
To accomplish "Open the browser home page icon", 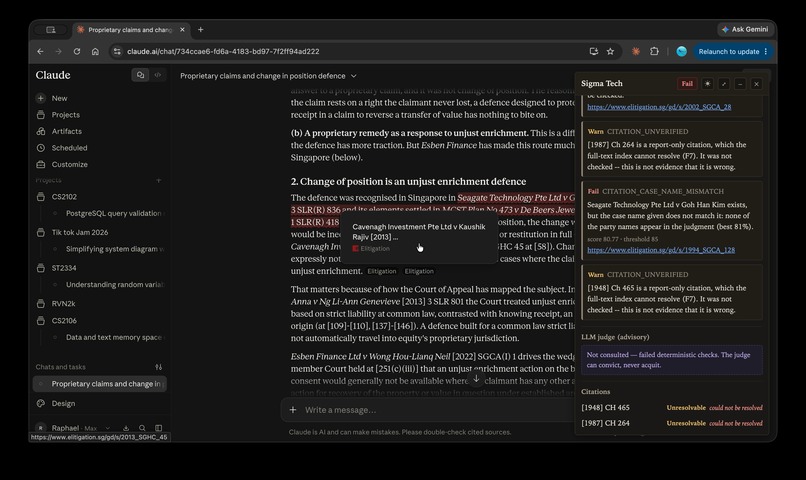I will [x=95, y=51].
